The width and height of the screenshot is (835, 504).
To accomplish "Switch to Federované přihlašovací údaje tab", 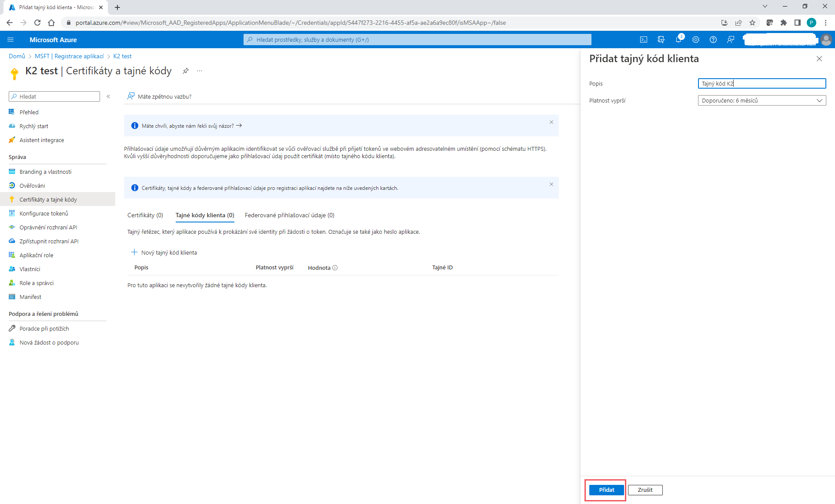I will click(x=290, y=215).
